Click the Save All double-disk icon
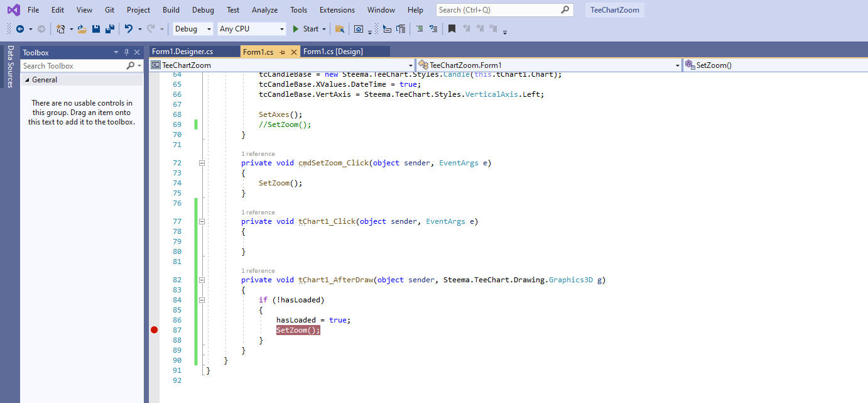The width and height of the screenshot is (868, 403). [109, 29]
